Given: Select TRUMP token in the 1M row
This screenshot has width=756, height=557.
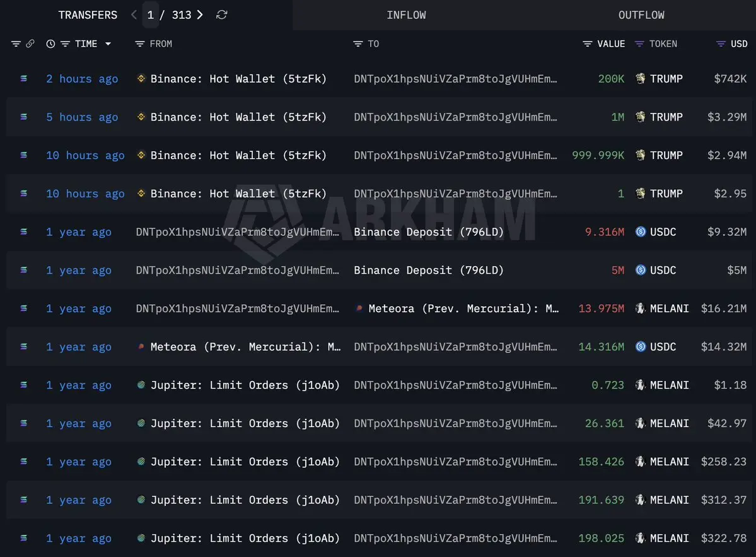Looking at the screenshot, I should click(666, 117).
